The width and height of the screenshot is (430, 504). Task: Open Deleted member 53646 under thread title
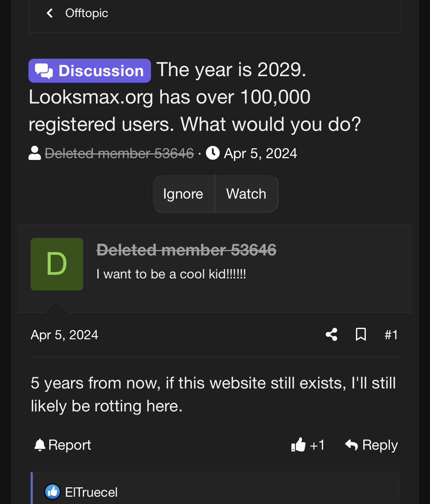pyautogui.click(x=119, y=153)
